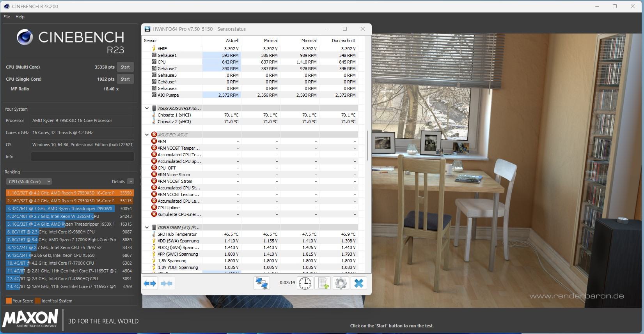The image size is (644, 334).
Task: Click the AIO Pumpe fan icon
Action: tap(154, 95)
